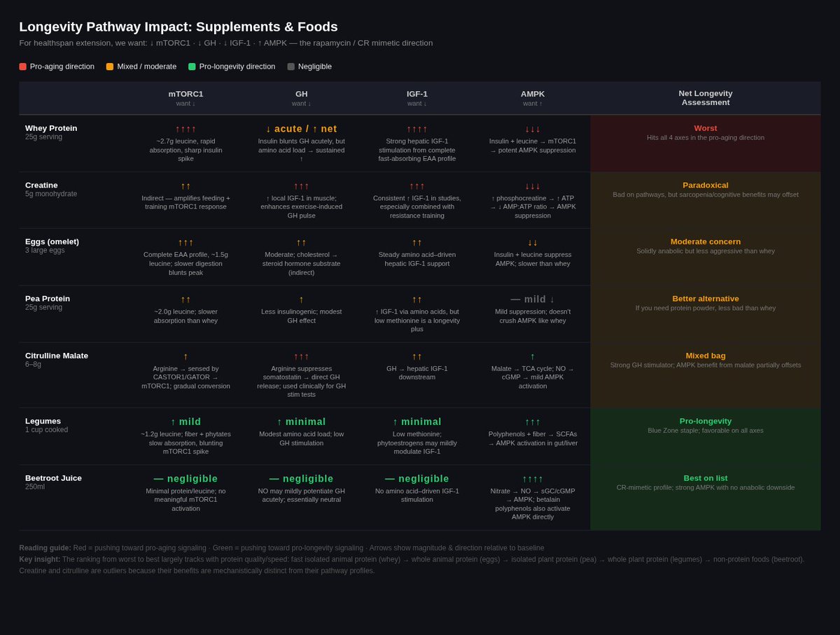Screen dimensions: 840x635
Task: Expand the Whey Protein row details
Action: [x=51, y=128]
